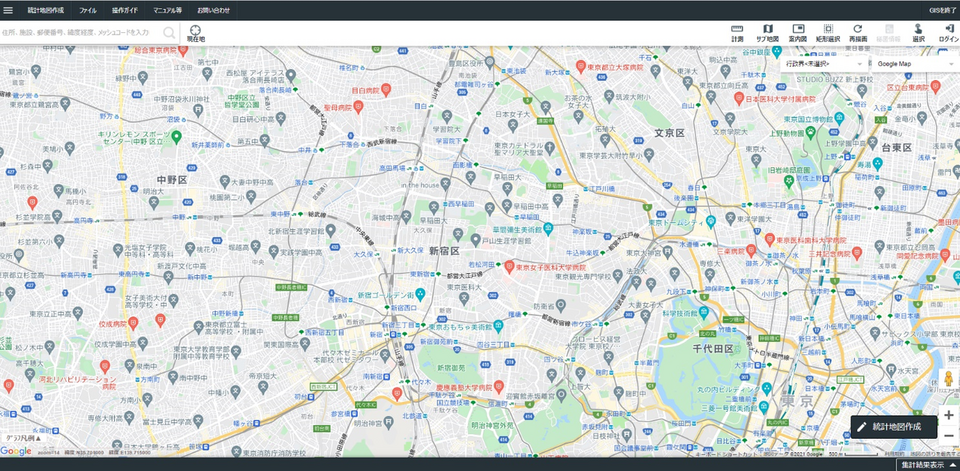Screen dimensions: 960x471
Task: Open the お問い合わせ menu
Action: coord(214,10)
